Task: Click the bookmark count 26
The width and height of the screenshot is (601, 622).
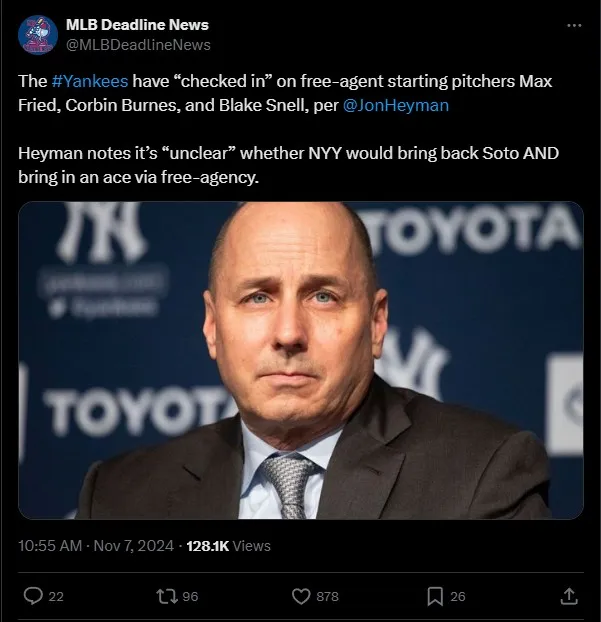Action: tap(458, 597)
